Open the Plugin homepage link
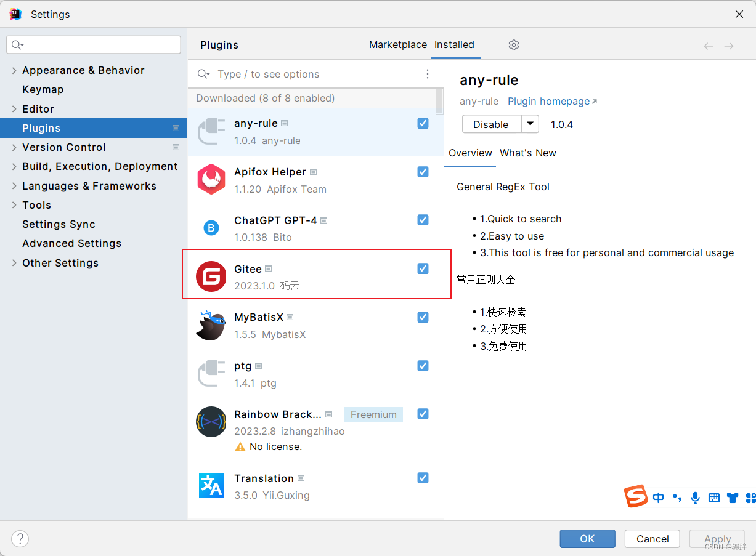The width and height of the screenshot is (756, 556). coord(552,102)
